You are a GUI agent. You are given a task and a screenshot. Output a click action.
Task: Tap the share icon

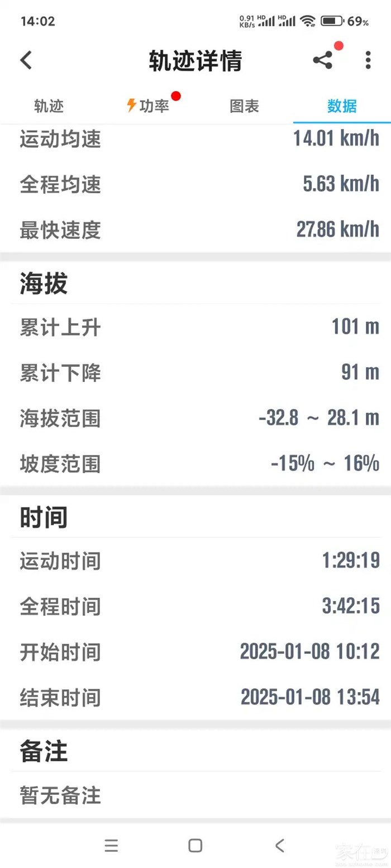tap(322, 60)
